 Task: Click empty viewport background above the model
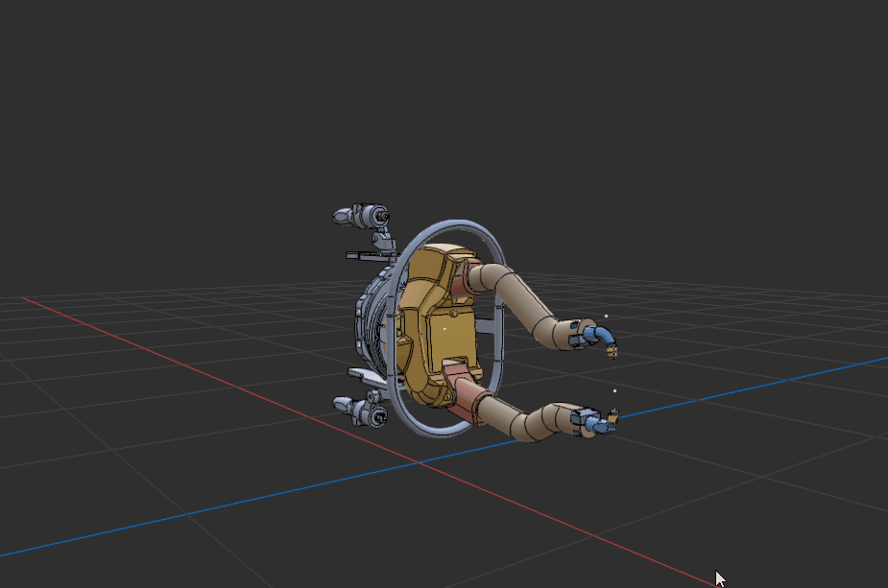coord(442,96)
